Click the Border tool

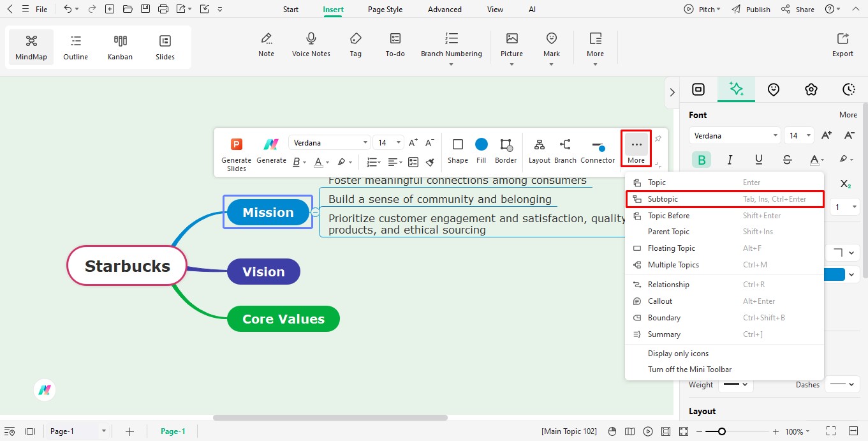(506, 151)
